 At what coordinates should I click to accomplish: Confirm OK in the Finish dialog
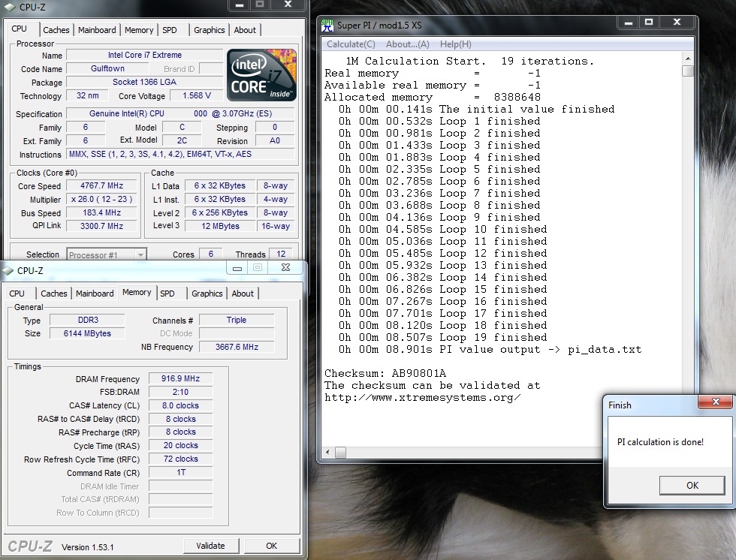coord(692,486)
